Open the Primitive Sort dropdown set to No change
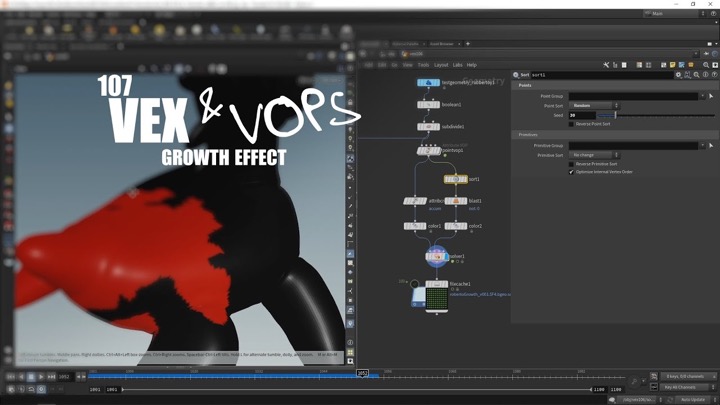 click(x=594, y=155)
